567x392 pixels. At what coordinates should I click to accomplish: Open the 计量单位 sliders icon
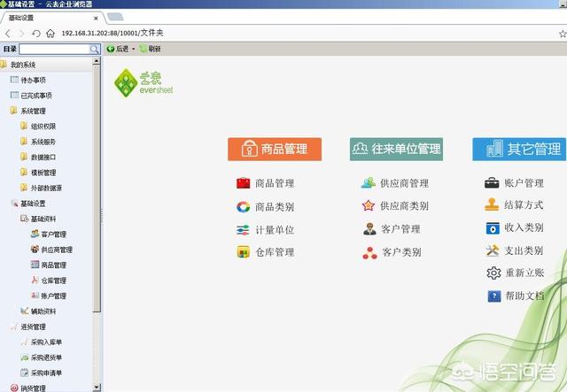(x=243, y=230)
